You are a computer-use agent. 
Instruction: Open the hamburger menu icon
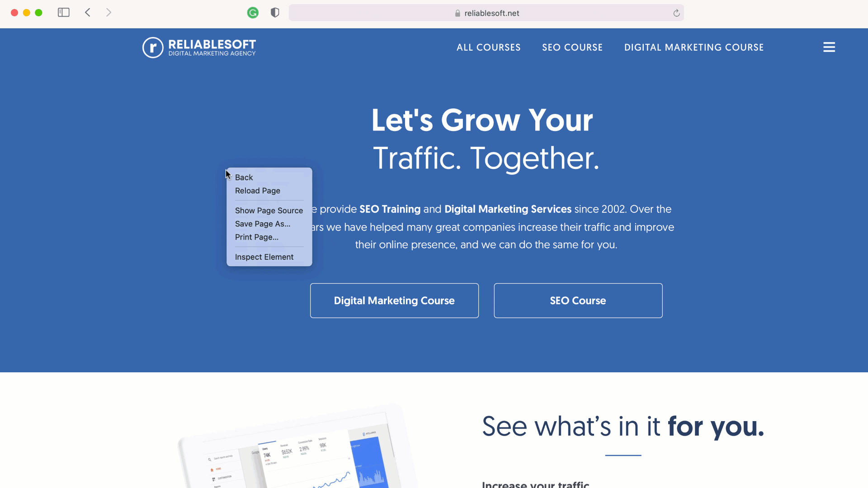(x=829, y=47)
